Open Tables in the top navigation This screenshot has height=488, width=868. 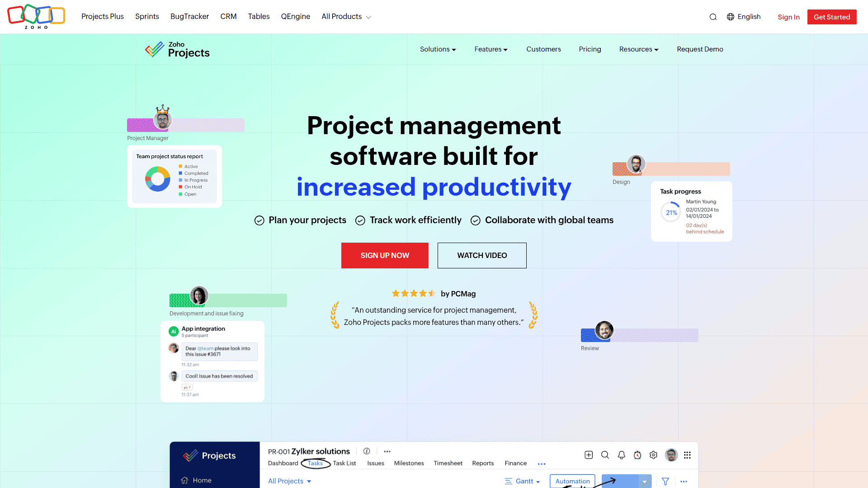pyautogui.click(x=259, y=17)
